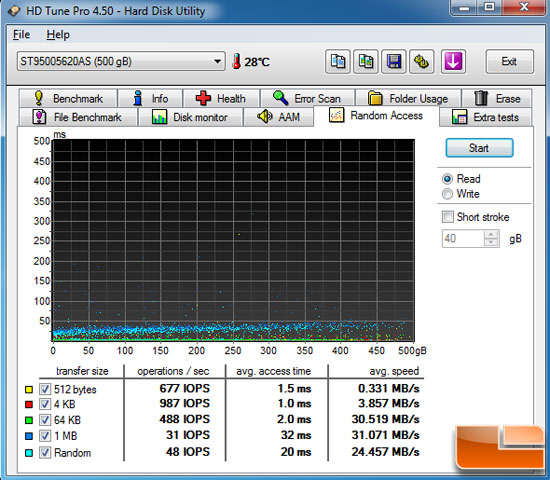Open the Erase tab
The height and width of the screenshot is (480, 550).
497,98
